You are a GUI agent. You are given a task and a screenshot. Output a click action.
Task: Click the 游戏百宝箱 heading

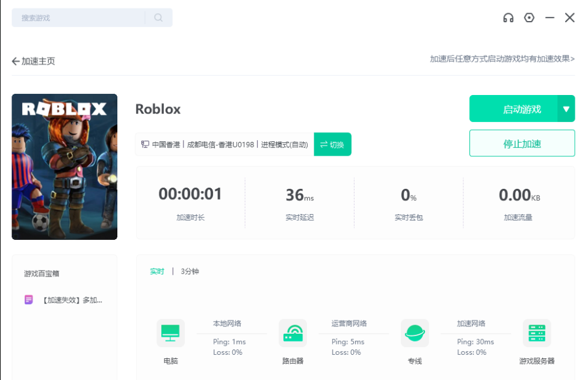[x=42, y=274]
